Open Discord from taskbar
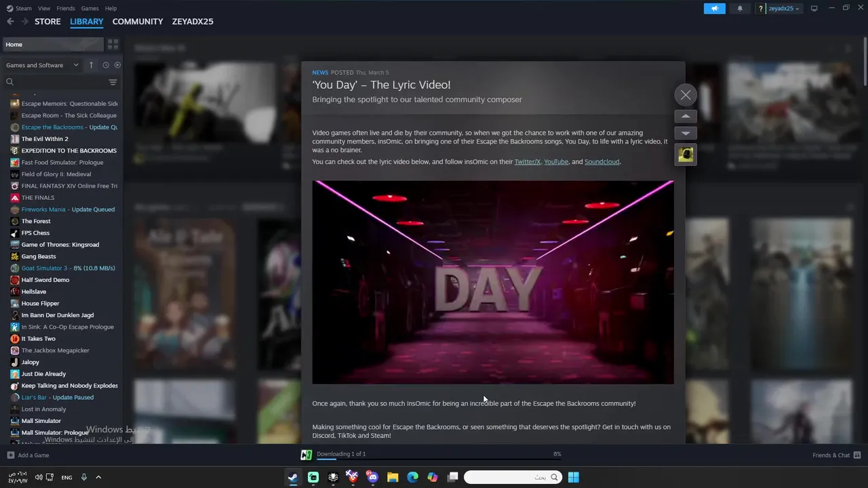The height and width of the screenshot is (488, 868). point(372,477)
